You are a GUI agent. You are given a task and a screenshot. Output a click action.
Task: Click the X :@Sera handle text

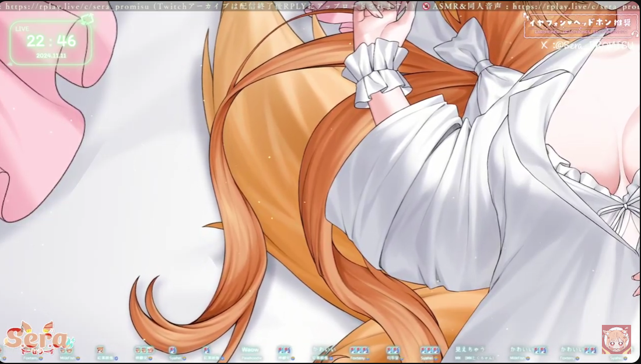[x=588, y=45]
